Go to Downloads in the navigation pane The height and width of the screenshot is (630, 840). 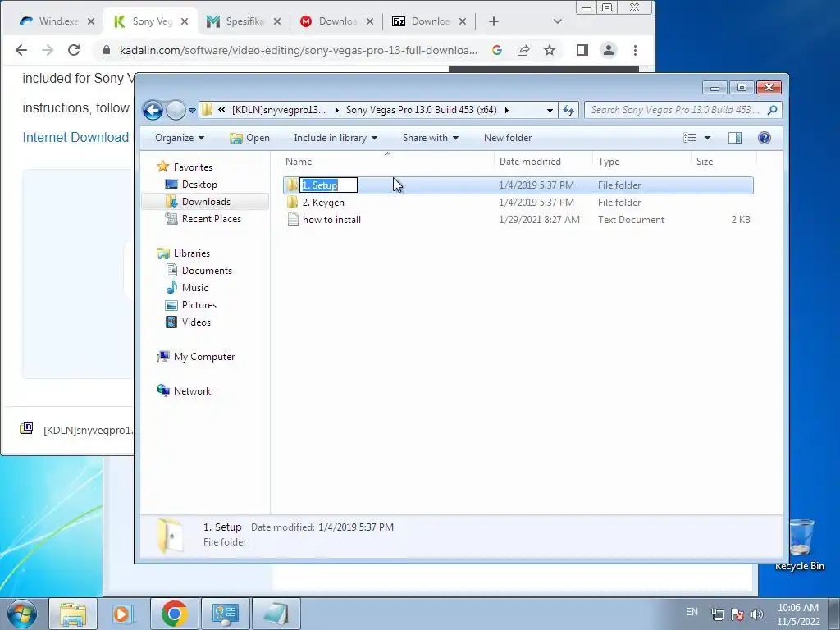tap(206, 202)
